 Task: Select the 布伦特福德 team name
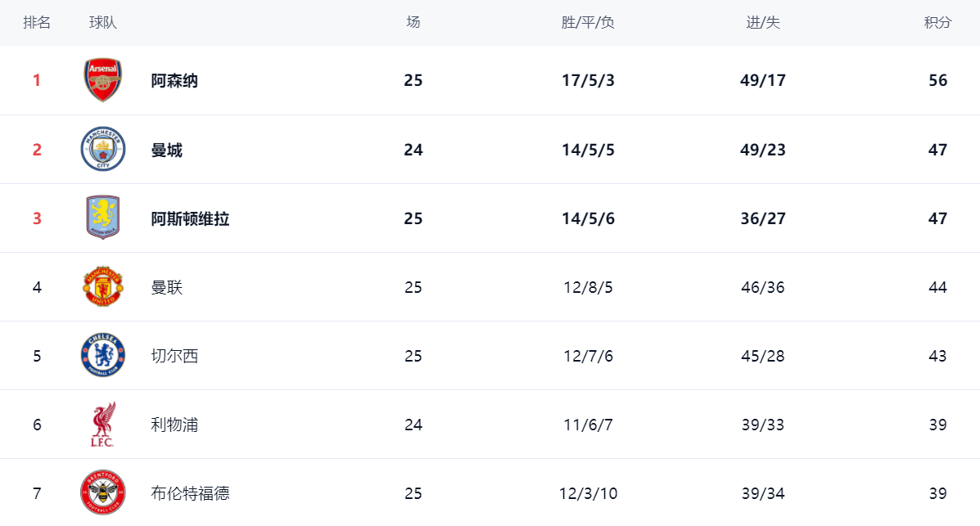(190, 493)
